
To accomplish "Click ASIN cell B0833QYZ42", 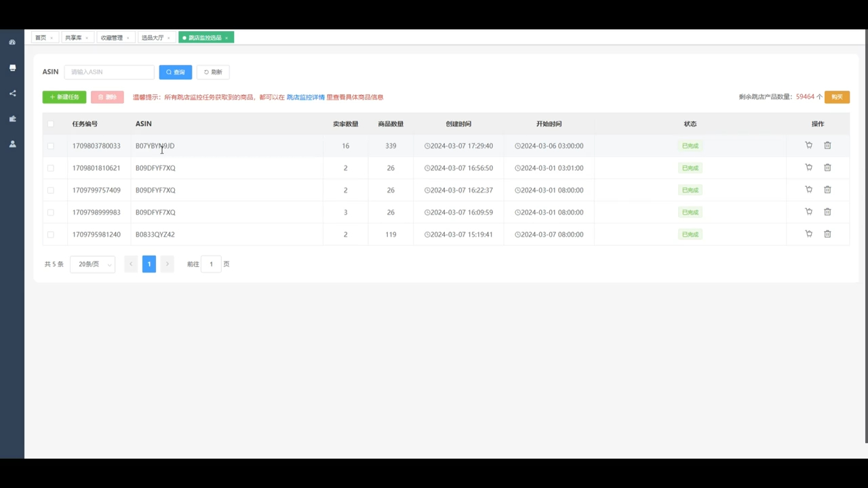I will click(155, 235).
